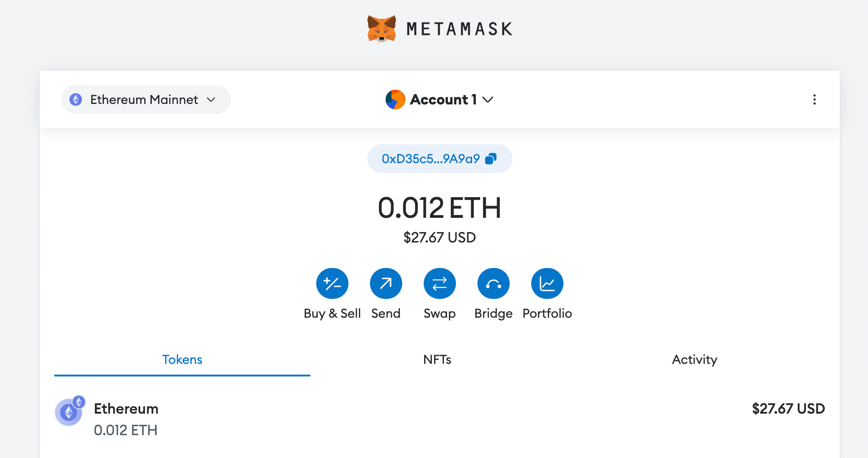This screenshot has width=868, height=458.
Task: Expand the Account 1 dropdown
Action: pyautogui.click(x=488, y=99)
